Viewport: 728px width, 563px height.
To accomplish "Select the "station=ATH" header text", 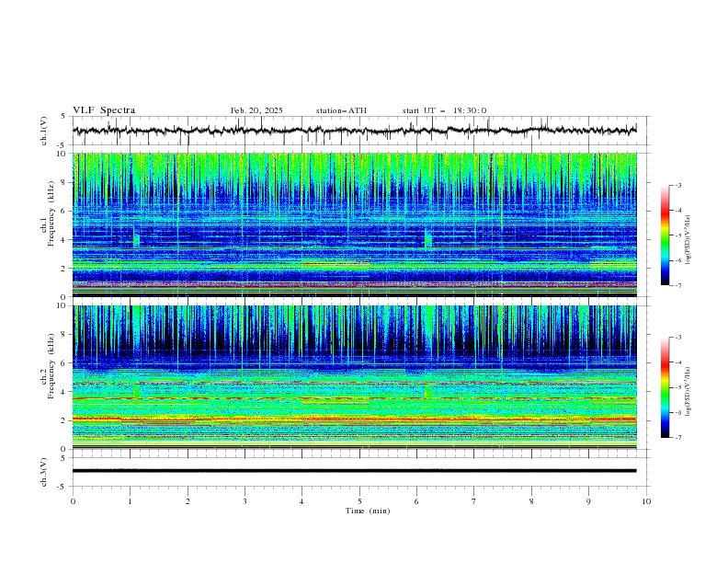I will coord(341,110).
